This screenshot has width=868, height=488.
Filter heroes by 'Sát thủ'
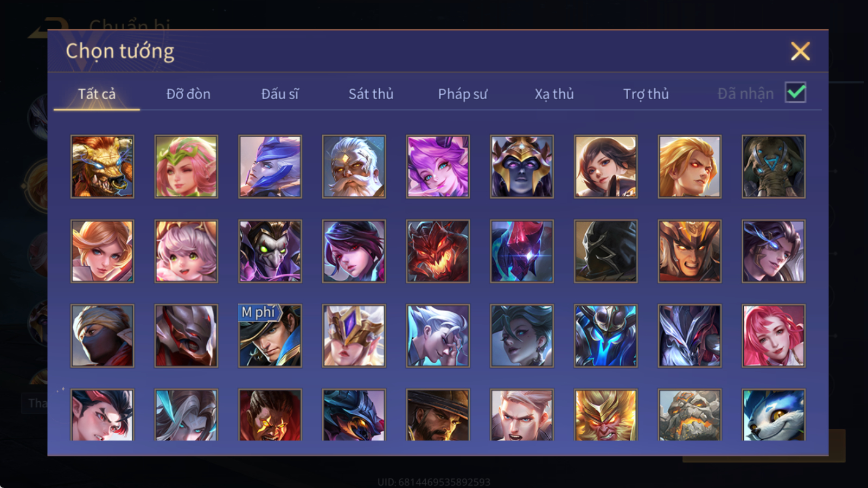point(371,94)
